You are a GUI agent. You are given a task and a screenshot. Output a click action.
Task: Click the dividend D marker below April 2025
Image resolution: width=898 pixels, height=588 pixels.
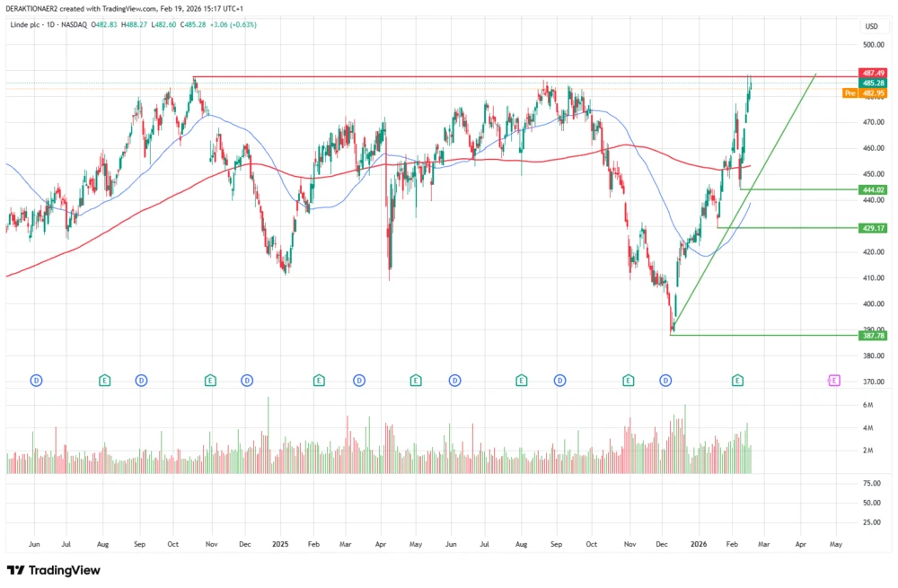[359, 380]
